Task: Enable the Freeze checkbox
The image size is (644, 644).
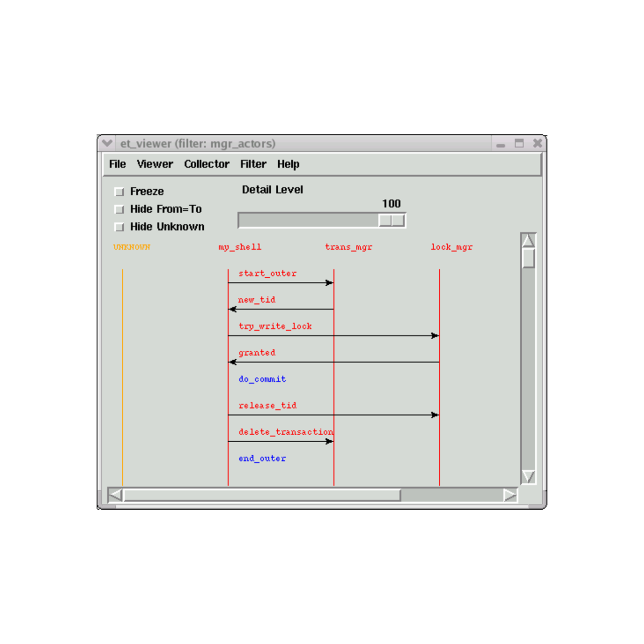Action: pyautogui.click(x=119, y=192)
